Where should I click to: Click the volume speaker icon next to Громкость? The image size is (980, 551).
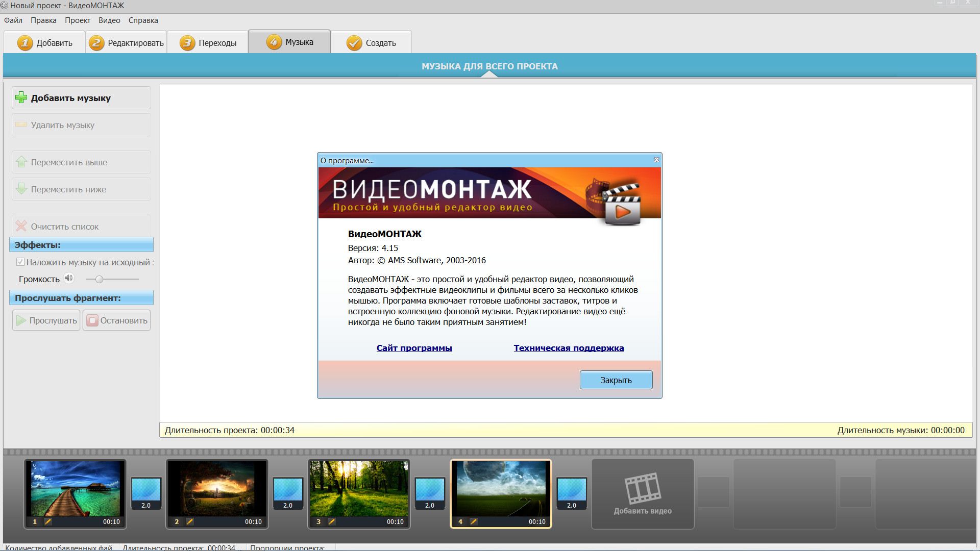click(x=69, y=279)
